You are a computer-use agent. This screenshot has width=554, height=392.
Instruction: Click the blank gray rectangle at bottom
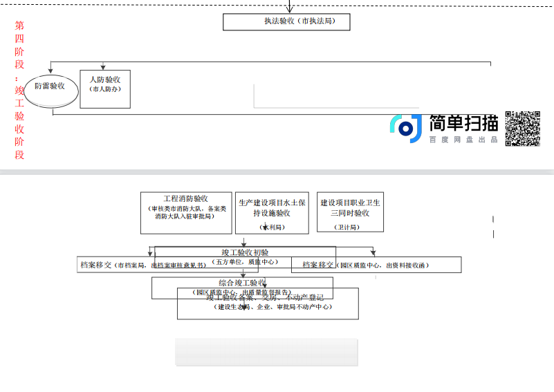266,352
